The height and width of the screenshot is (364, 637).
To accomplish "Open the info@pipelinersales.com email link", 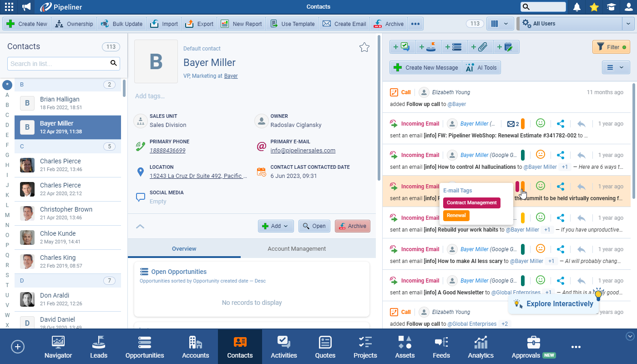I will pyautogui.click(x=303, y=151).
